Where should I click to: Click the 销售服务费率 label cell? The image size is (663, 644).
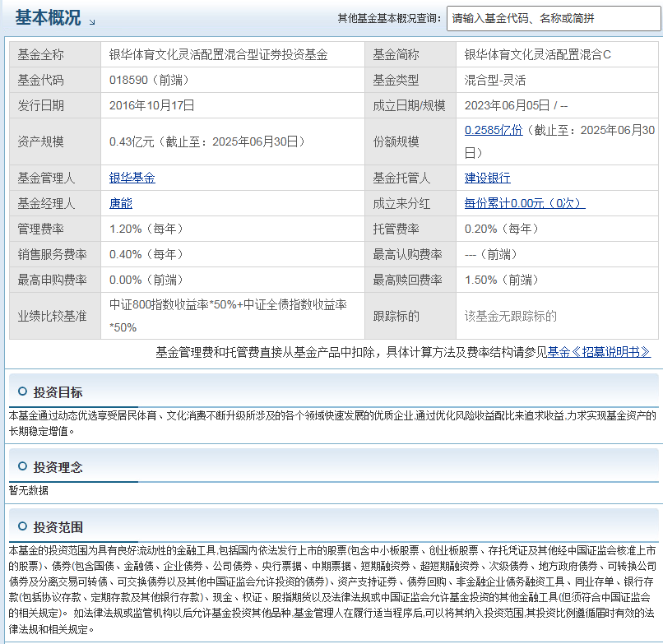coord(55,254)
